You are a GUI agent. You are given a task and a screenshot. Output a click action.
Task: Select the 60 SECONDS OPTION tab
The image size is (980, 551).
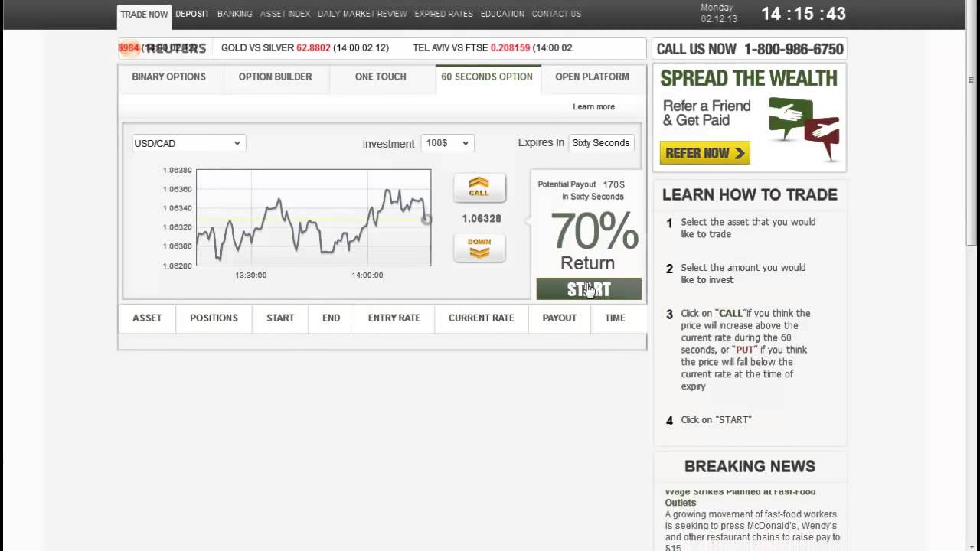487,77
